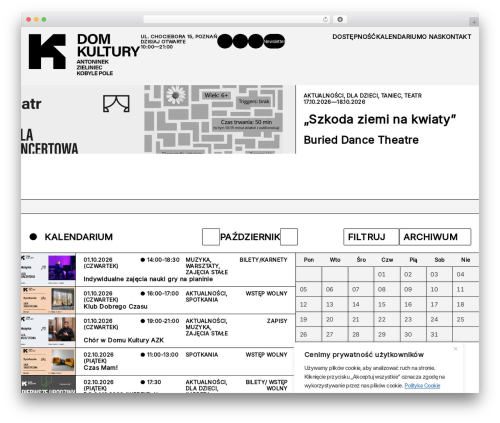
Task: Open thumbnail of the Klub Dobrego Czasu event
Action: (x=48, y=300)
